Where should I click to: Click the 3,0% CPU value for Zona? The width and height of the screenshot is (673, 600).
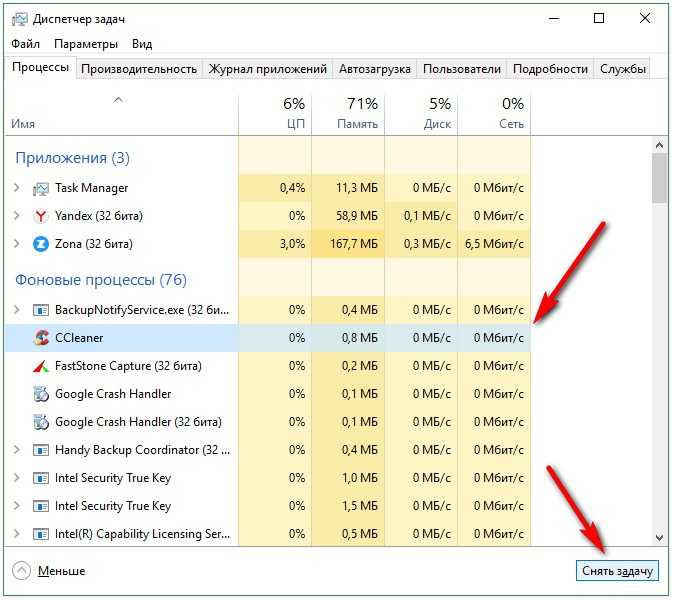click(292, 244)
